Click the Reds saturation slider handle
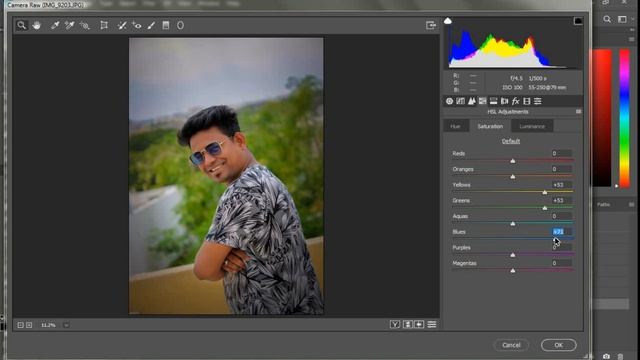Viewport: 640px width, 360px height. pos(513,161)
